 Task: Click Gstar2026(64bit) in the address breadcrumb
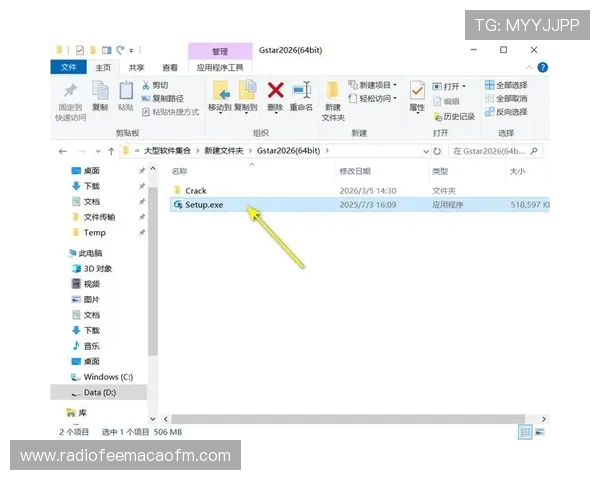tap(288, 151)
